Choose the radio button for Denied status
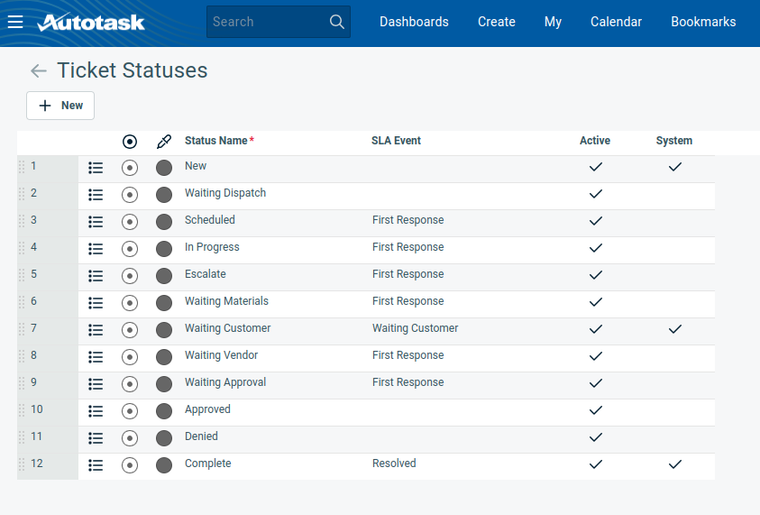This screenshot has width=760, height=515. click(x=129, y=438)
